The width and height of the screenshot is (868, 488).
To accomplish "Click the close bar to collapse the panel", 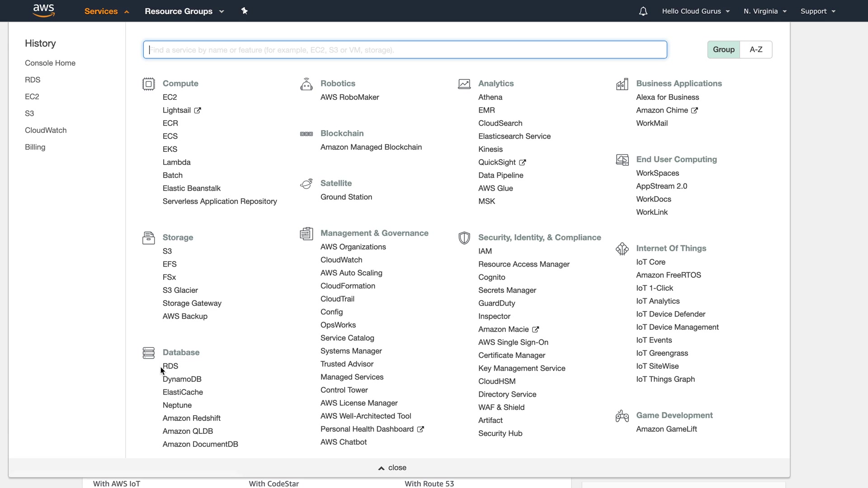I will point(392,468).
